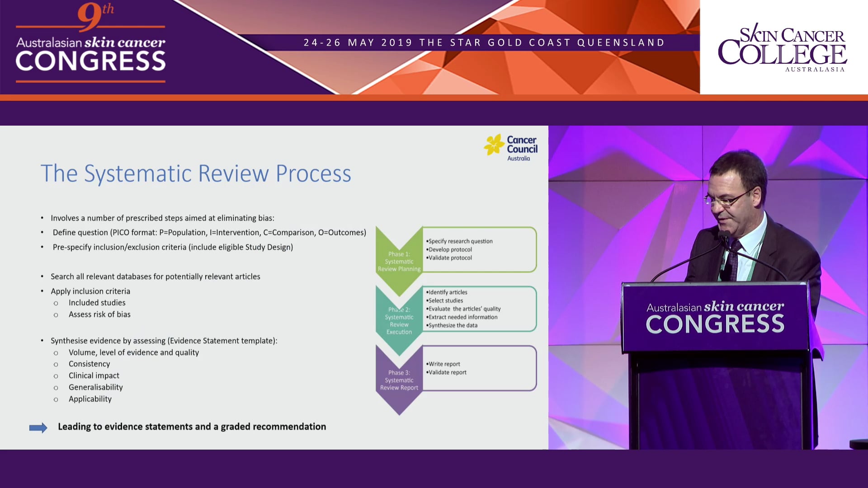This screenshot has height=488, width=868.
Task: Toggle the bullet for Apply inclusion criteria
Action: point(42,291)
